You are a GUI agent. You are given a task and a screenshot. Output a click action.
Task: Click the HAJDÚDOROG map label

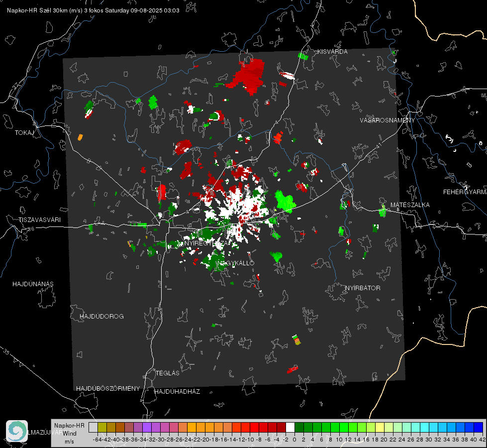point(101,317)
